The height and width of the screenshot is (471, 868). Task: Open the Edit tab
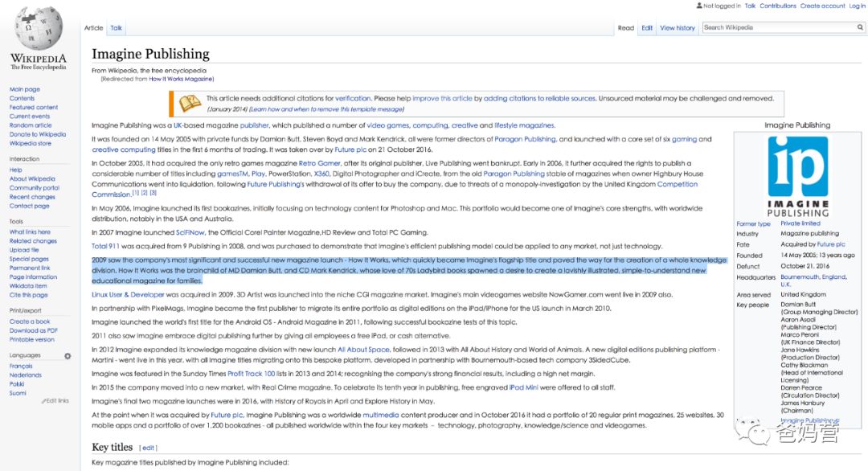coord(646,27)
